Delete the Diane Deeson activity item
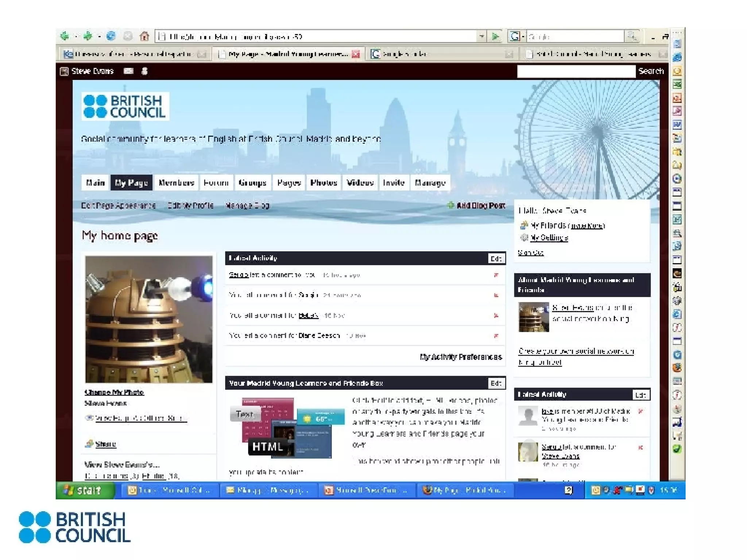The image size is (747, 560). (x=496, y=335)
